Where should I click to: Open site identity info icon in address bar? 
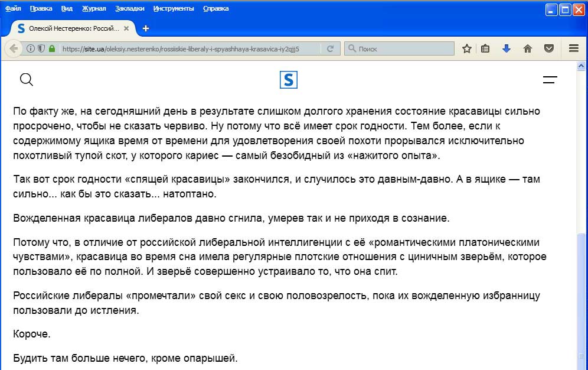pyautogui.click(x=30, y=49)
